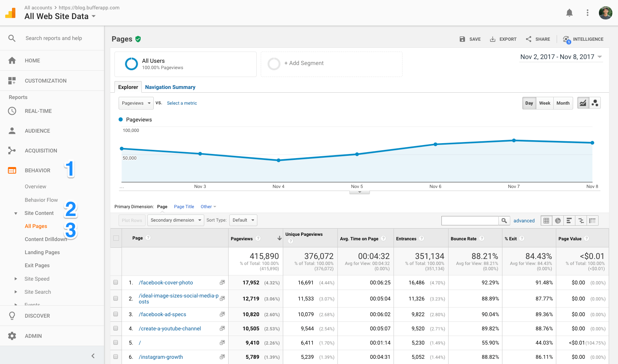Open the AUDIENCE report section

pyautogui.click(x=37, y=131)
